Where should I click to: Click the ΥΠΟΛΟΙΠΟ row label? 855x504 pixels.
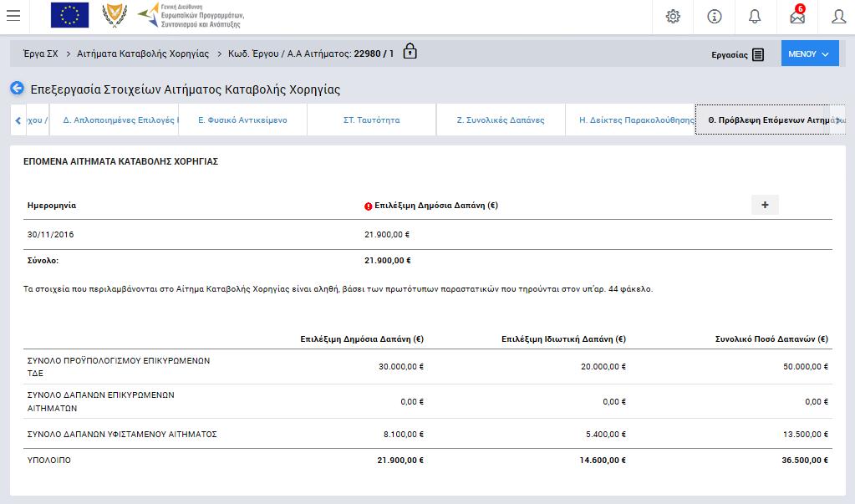click(x=49, y=461)
